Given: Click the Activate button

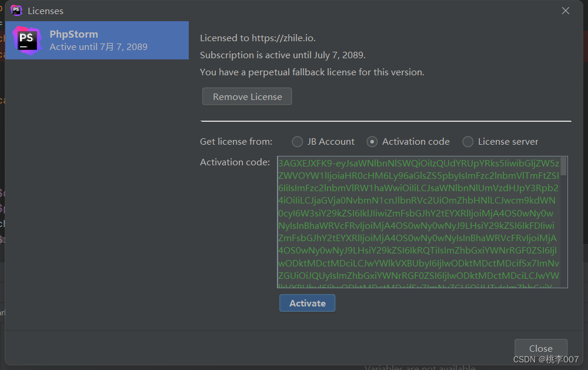Looking at the screenshot, I should (x=307, y=303).
